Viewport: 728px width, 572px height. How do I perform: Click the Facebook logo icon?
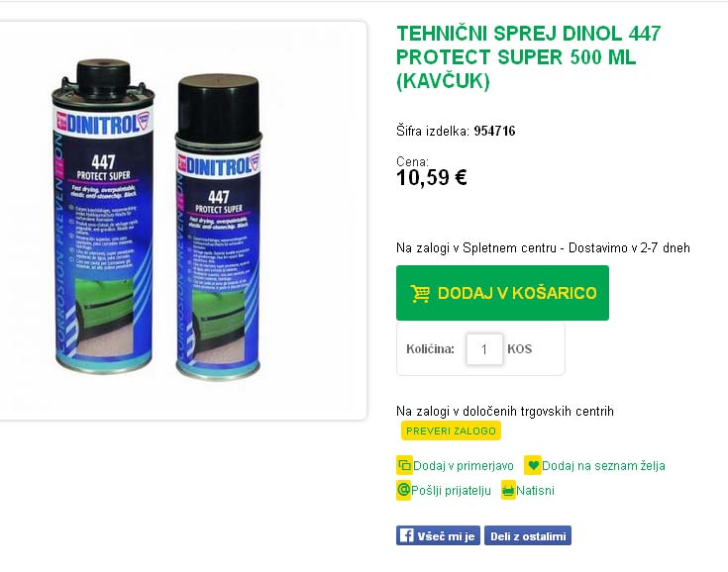pos(406,535)
